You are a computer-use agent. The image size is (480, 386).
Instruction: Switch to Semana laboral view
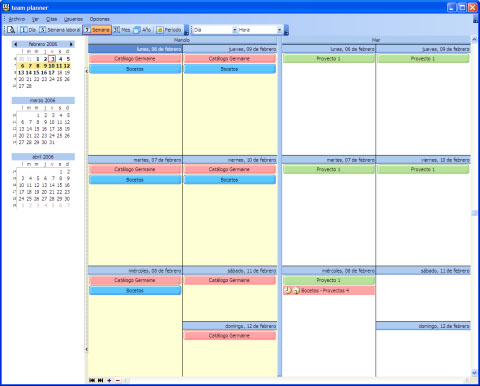click(x=60, y=30)
